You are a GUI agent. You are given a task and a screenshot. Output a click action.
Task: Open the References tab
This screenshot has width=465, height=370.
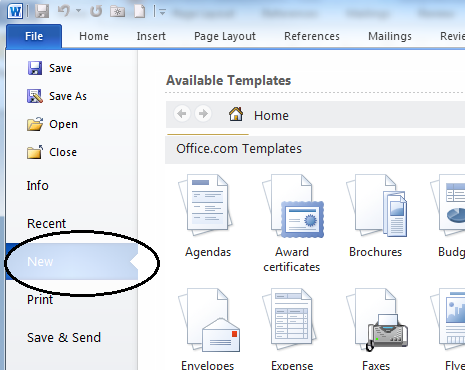coord(312,36)
